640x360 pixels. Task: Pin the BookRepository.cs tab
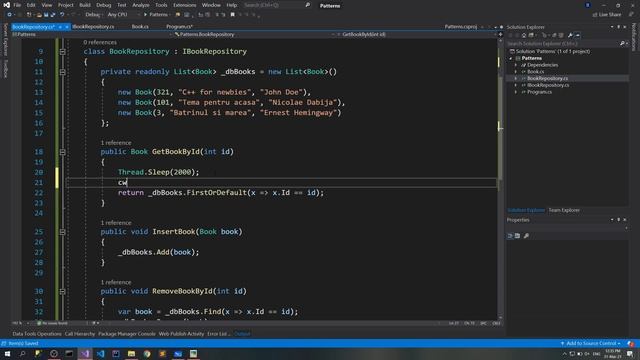point(60,27)
